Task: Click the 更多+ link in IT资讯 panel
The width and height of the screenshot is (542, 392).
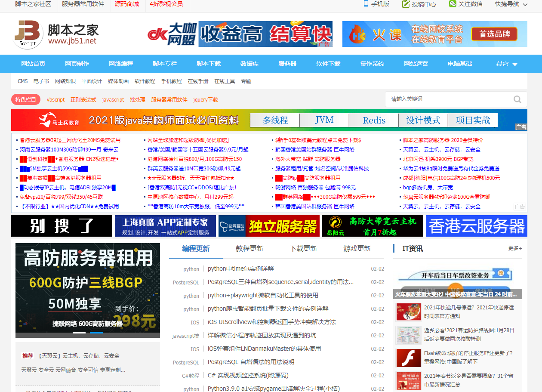Action: pos(514,248)
